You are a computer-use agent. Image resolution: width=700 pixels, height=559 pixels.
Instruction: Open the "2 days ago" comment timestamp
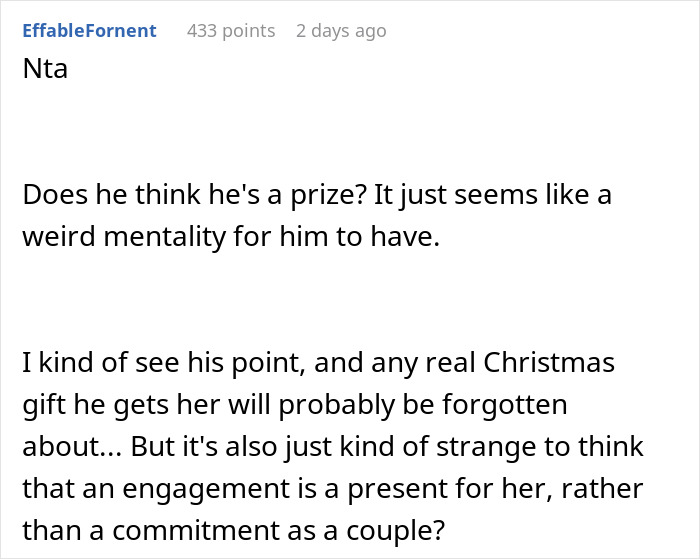[341, 31]
